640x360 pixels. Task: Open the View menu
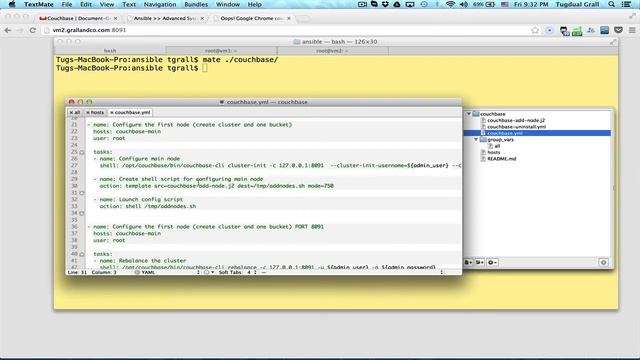tap(107, 4)
